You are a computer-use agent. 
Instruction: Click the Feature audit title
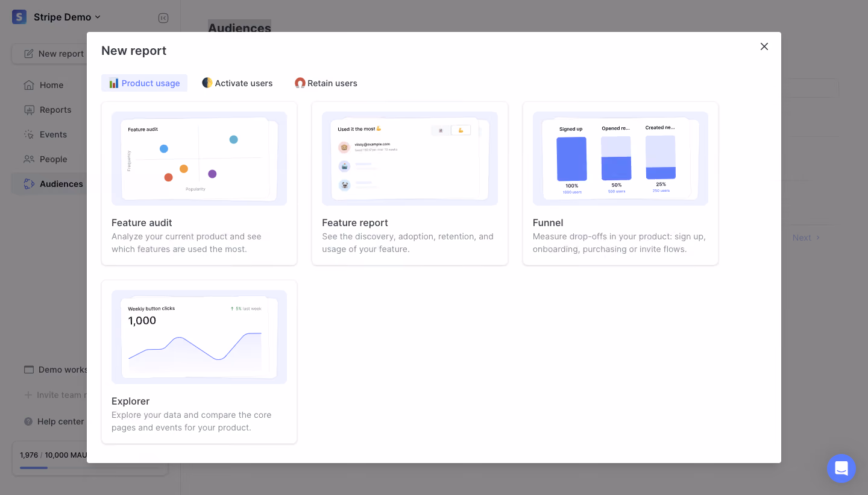pyautogui.click(x=142, y=223)
